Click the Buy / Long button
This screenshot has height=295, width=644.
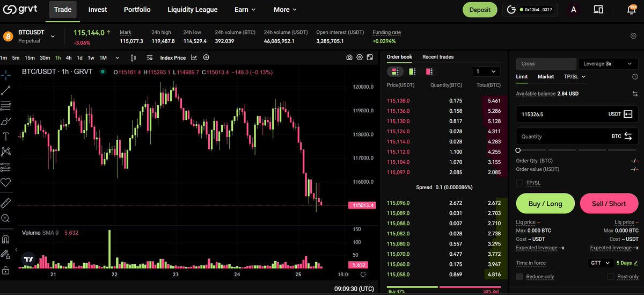point(545,204)
